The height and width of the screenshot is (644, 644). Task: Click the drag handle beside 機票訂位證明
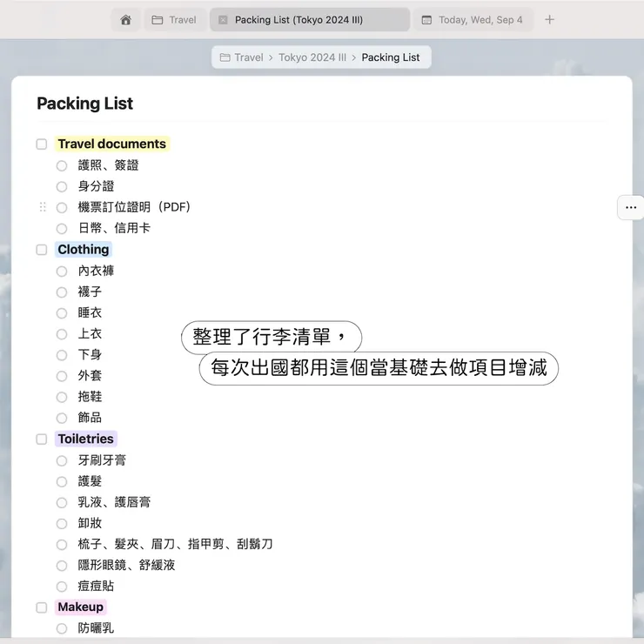[x=43, y=207]
